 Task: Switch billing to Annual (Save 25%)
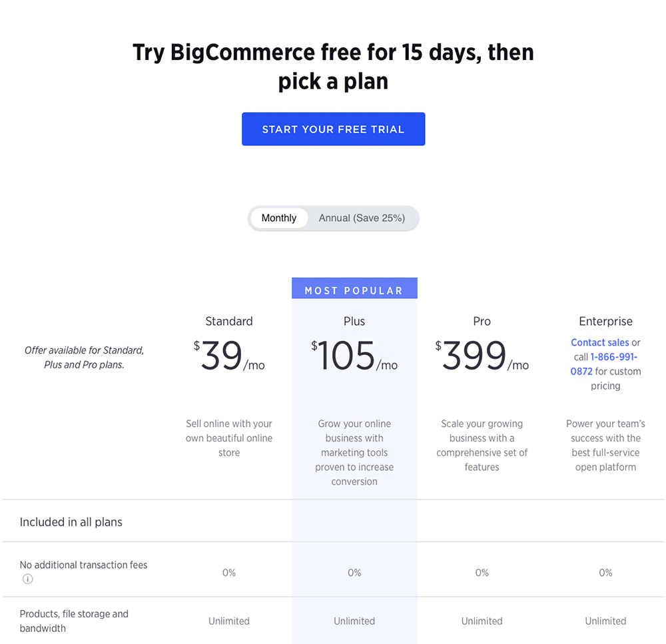pos(362,218)
